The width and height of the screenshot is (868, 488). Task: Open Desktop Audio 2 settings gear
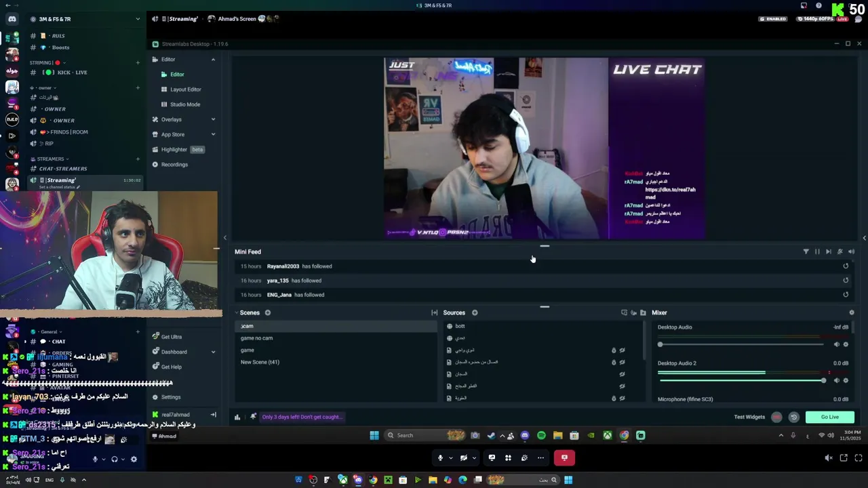click(845, 380)
